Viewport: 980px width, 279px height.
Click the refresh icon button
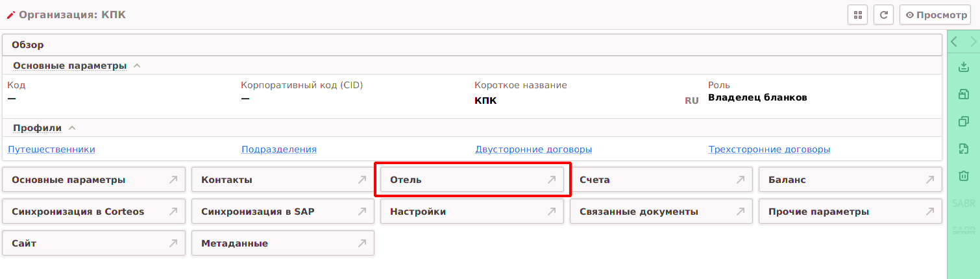883,15
